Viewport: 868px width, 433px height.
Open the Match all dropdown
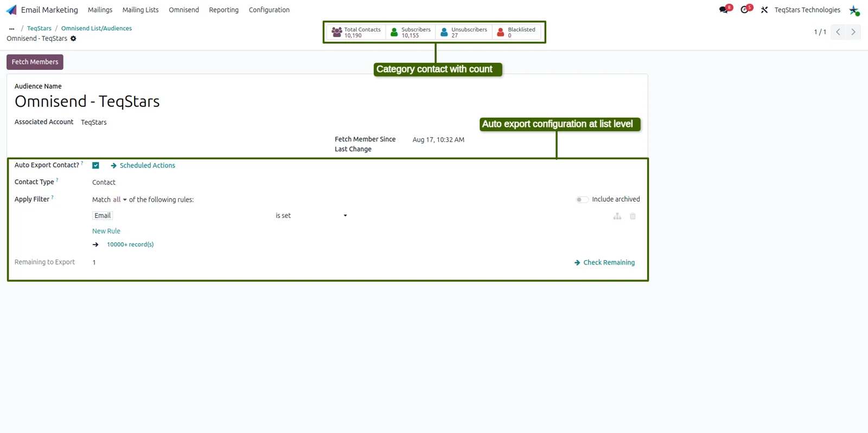119,199
